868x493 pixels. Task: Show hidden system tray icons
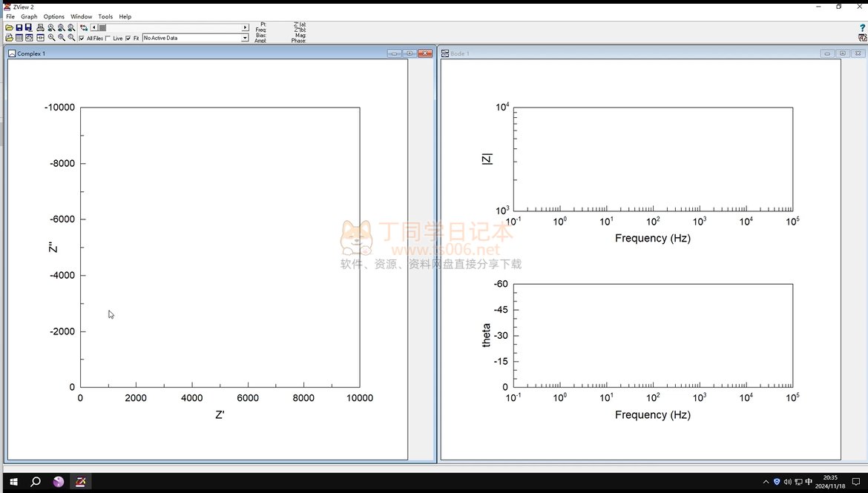point(766,482)
